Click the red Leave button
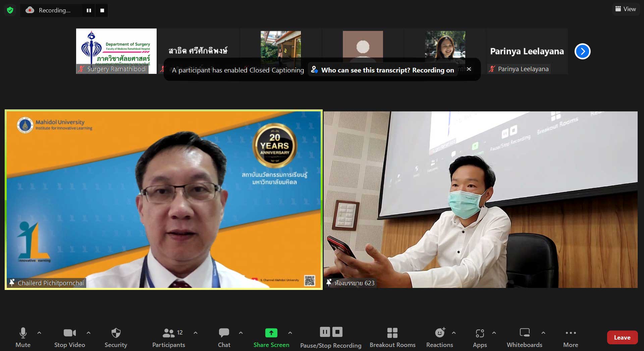Viewport: 644px width, 351px height. [622, 338]
